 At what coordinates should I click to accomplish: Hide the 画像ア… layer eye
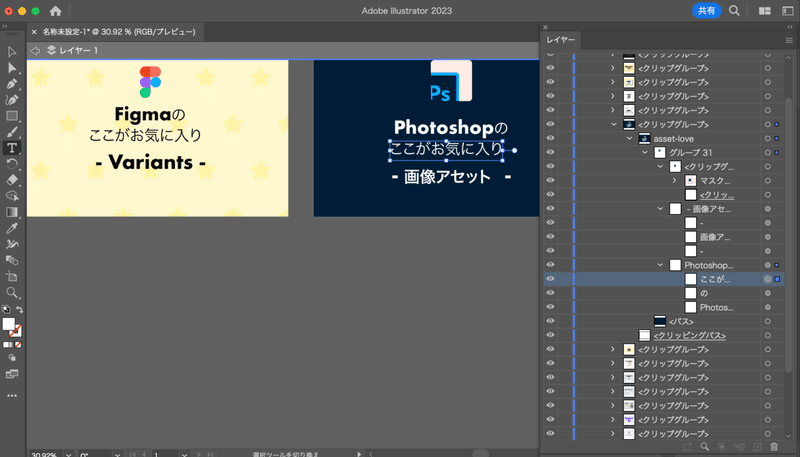click(x=550, y=236)
